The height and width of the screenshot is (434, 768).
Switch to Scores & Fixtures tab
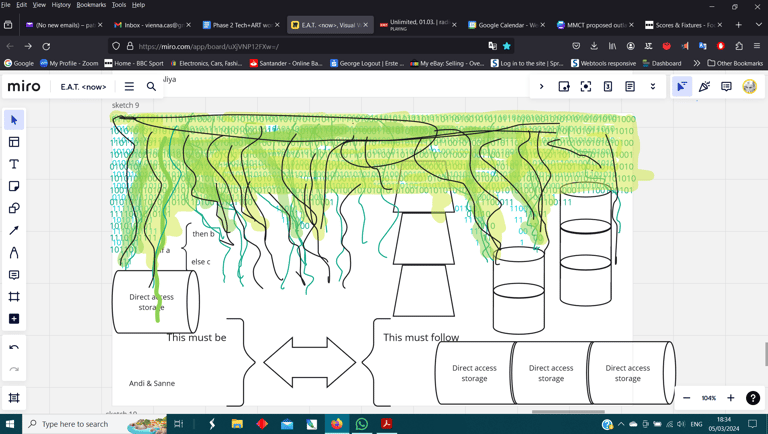coord(684,25)
